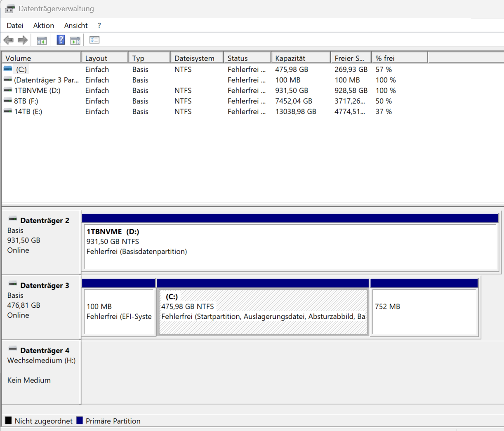
Task: Sort by the % frei column header
Action: [x=399, y=58]
